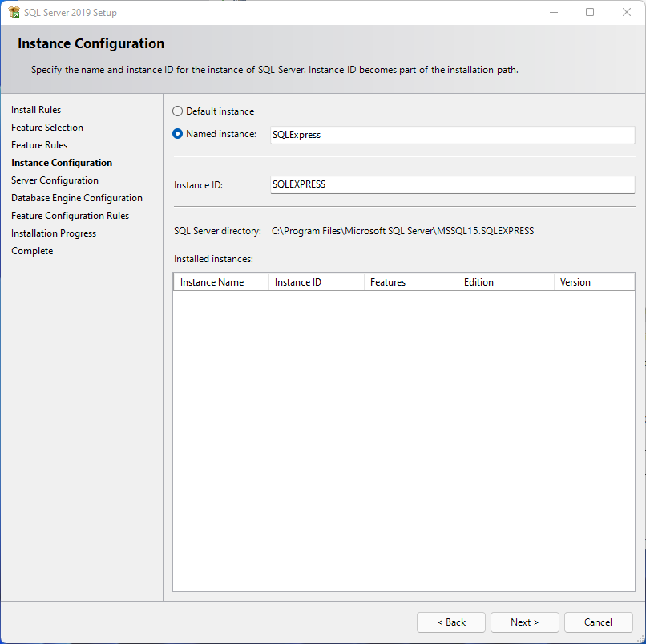Cancel the SQL Server setup
This screenshot has height=644, width=646.
tap(598, 622)
